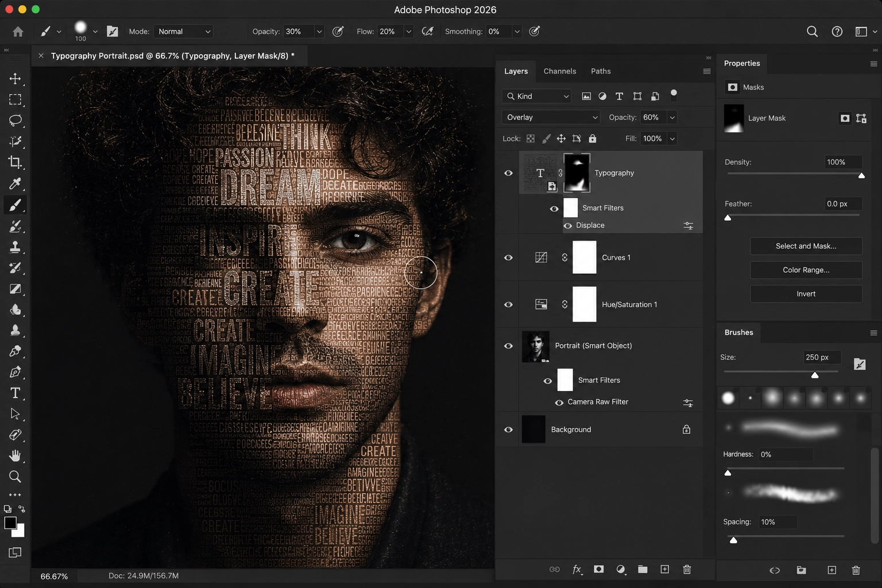
Task: Toggle the brush settings panel icon
Action: 113,32
